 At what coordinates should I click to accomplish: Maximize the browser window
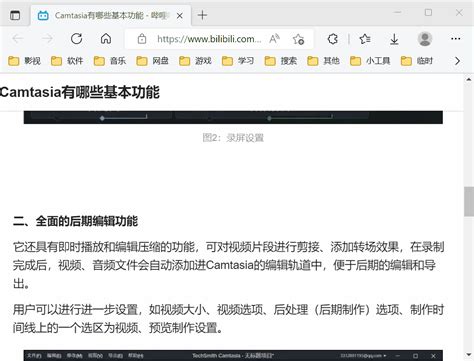point(428,13)
